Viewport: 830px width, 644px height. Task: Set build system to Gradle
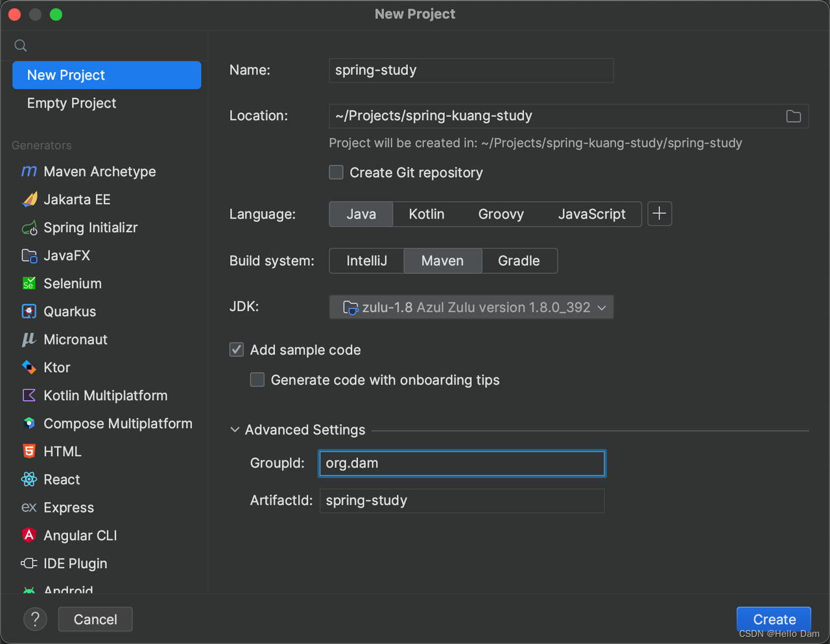coord(519,261)
